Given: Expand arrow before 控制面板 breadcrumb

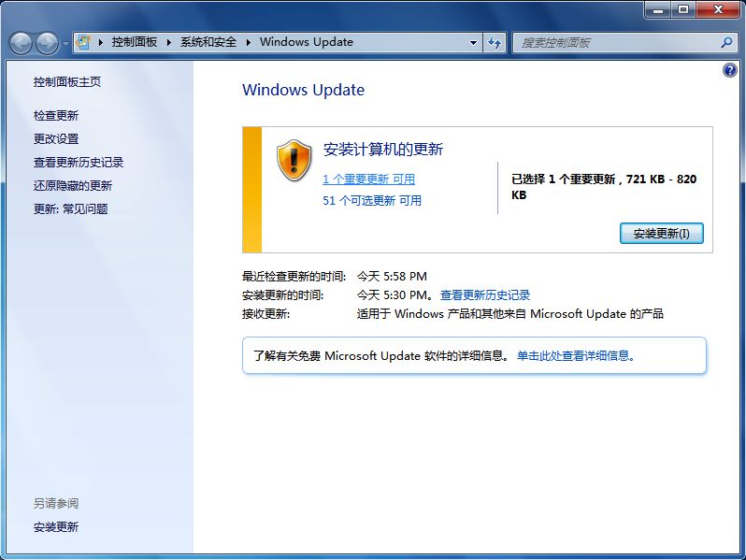Looking at the screenshot, I should click(x=100, y=42).
